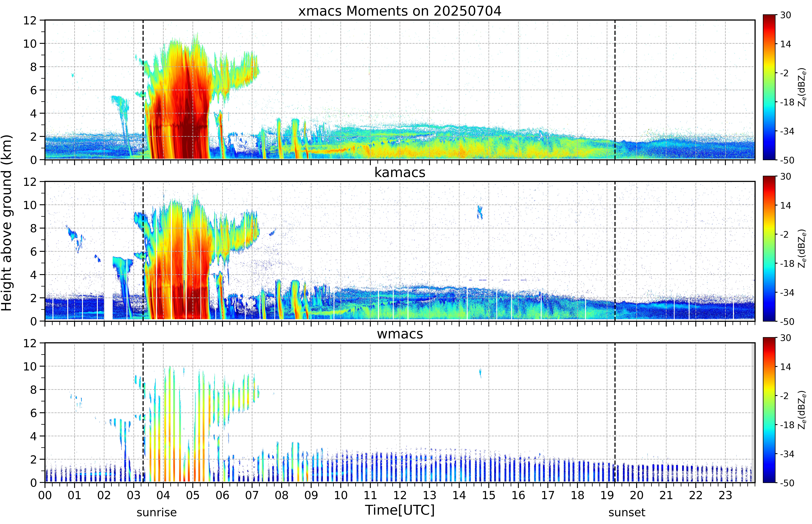
Task: Click the sunset dashed line in kamacs panel
Action: [x=615, y=251]
